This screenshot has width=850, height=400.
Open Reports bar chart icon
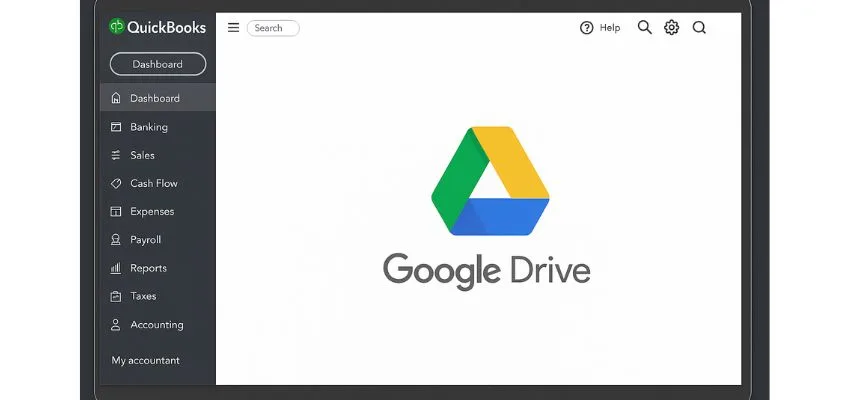pyautogui.click(x=115, y=268)
